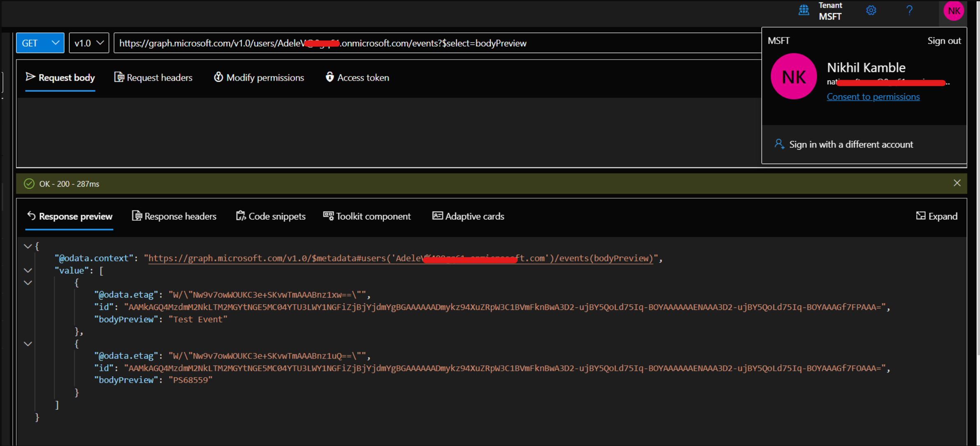
Task: Open the Response headers tab
Action: tap(174, 216)
